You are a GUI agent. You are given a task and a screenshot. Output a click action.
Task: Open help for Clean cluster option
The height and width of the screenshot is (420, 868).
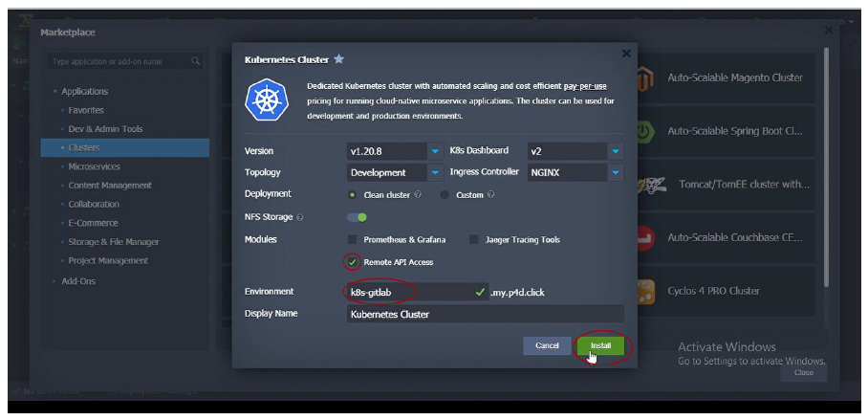(418, 195)
